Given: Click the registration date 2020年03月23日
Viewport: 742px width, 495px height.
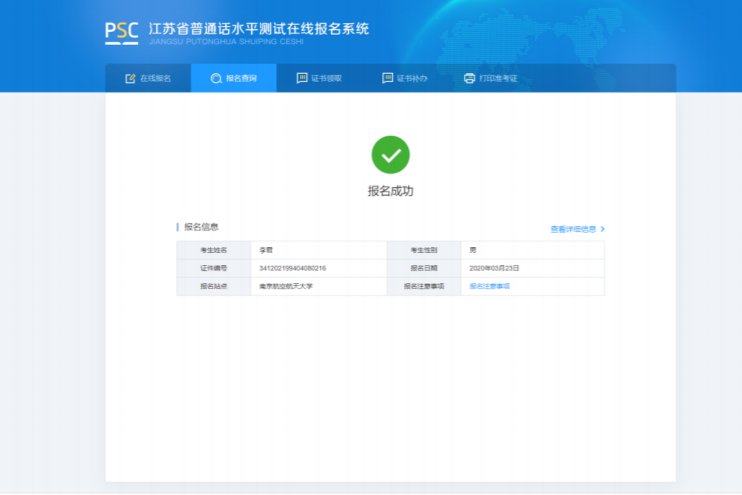Looking at the screenshot, I should (494, 268).
